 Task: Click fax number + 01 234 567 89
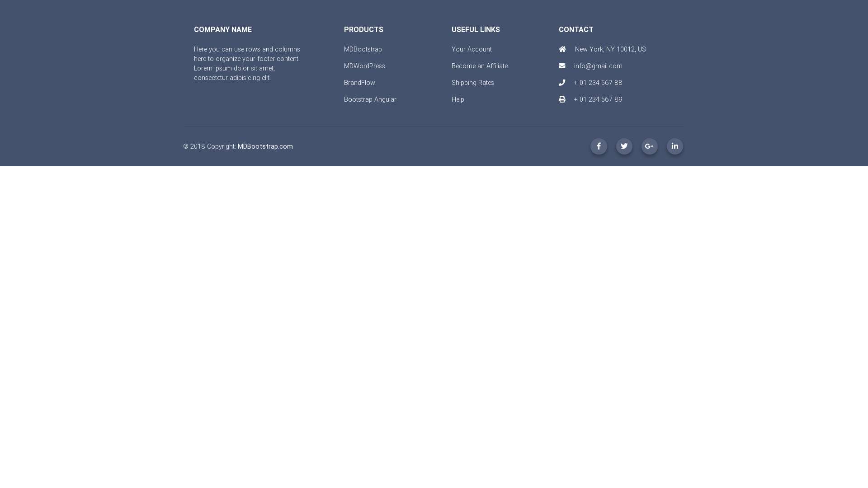coord(598,99)
